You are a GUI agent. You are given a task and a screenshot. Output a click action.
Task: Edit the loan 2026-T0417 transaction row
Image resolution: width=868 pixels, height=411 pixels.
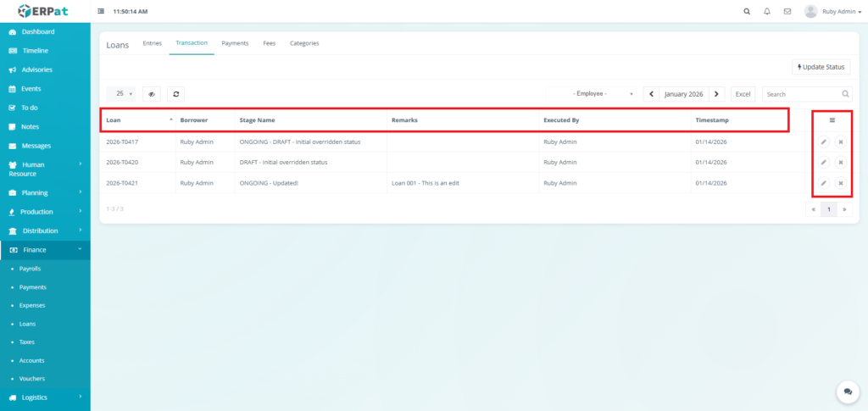[823, 142]
